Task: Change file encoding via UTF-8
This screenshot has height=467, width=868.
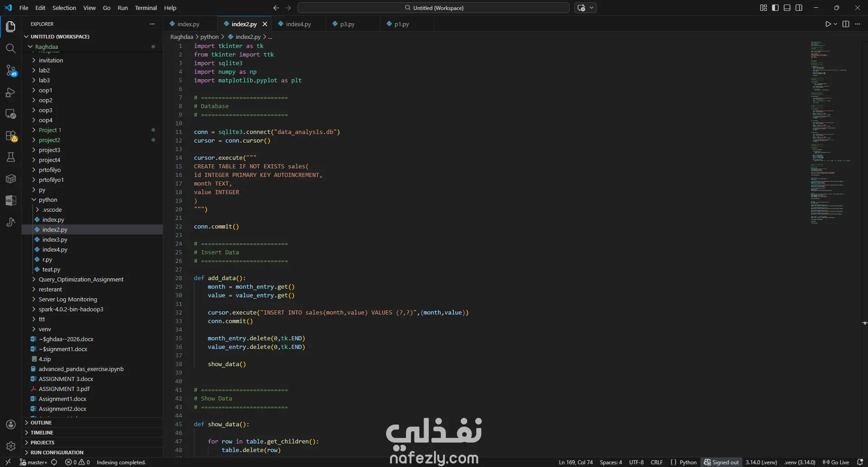Action: click(636, 462)
